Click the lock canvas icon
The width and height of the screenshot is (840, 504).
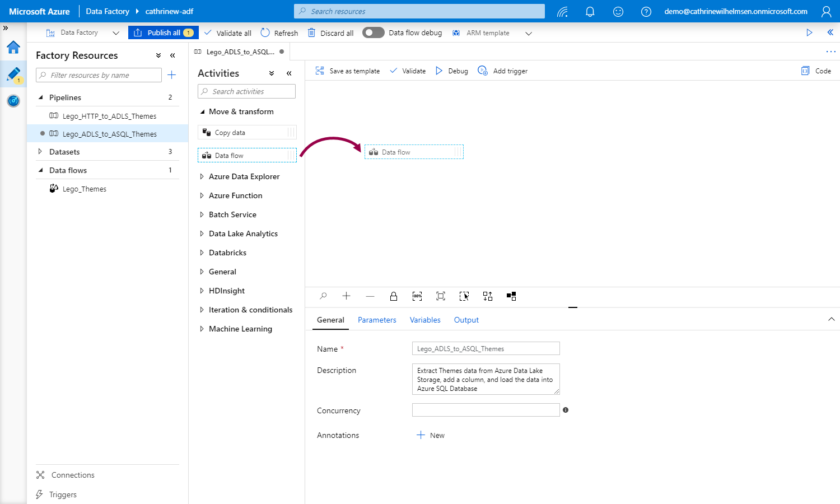[x=394, y=296]
